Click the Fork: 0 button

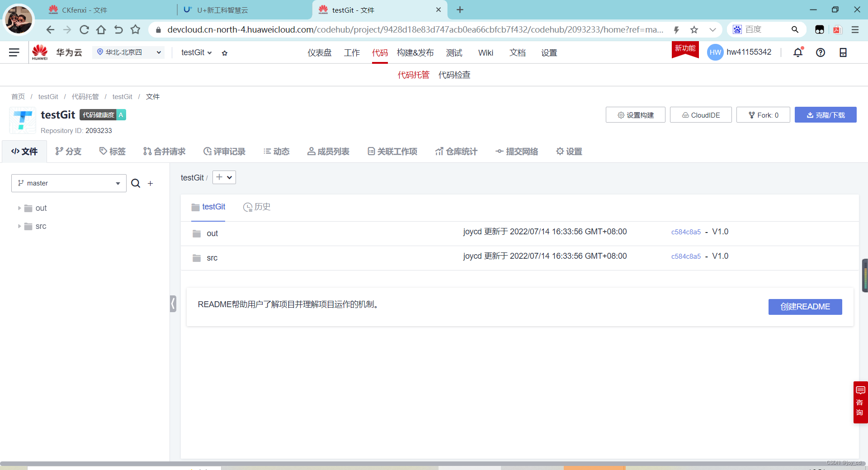point(763,115)
